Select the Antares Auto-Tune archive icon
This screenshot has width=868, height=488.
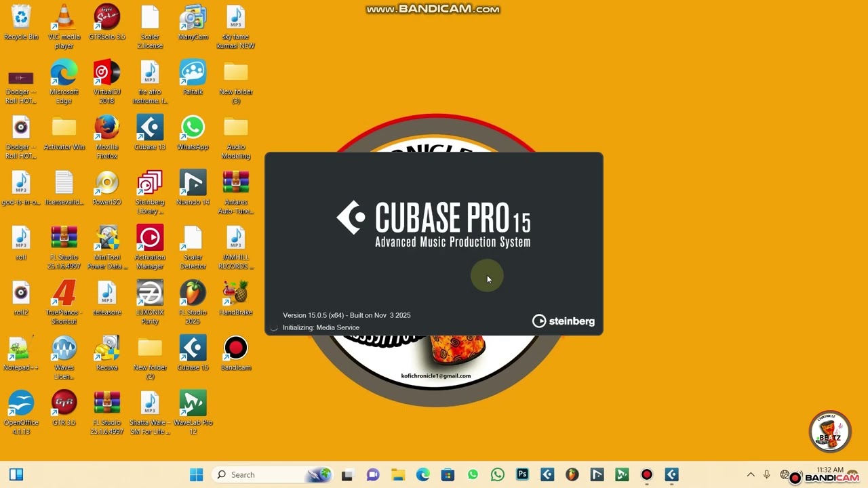tap(236, 192)
